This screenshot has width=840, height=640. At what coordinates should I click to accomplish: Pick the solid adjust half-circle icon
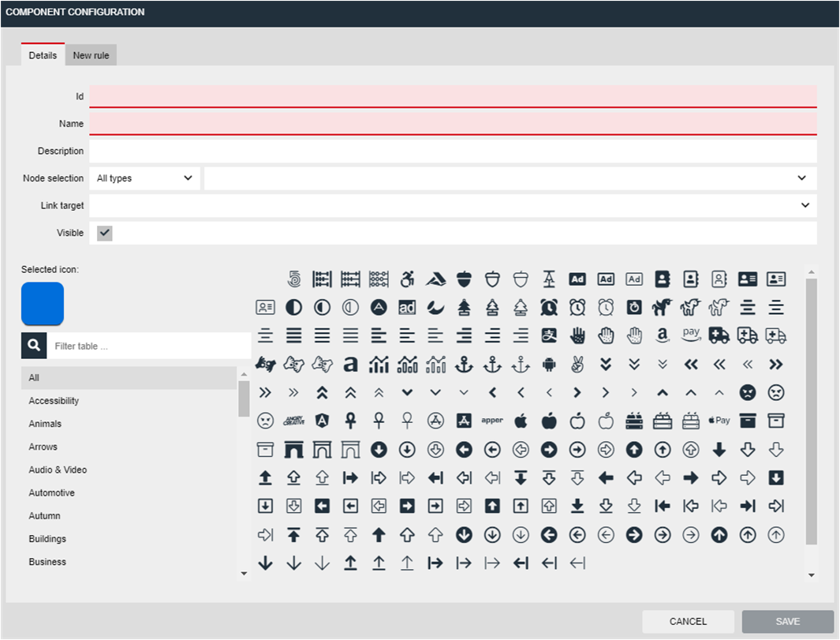click(x=293, y=308)
